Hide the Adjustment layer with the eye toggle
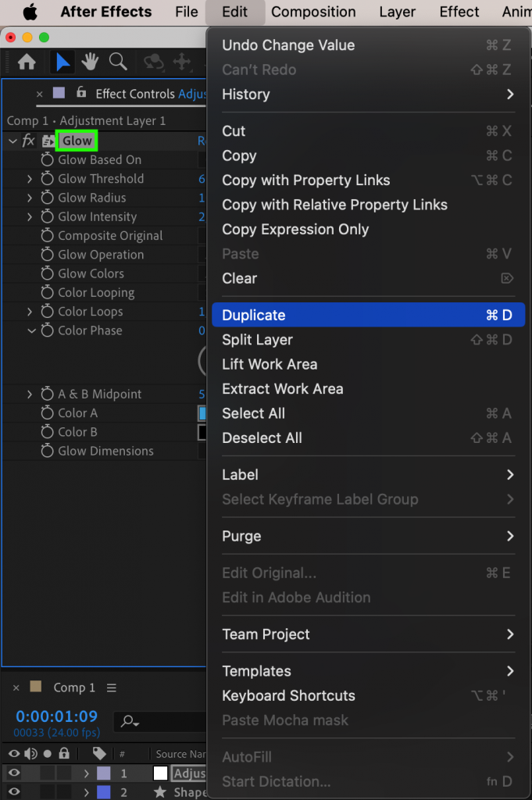Screen dimensions: 532x800 [13, 773]
